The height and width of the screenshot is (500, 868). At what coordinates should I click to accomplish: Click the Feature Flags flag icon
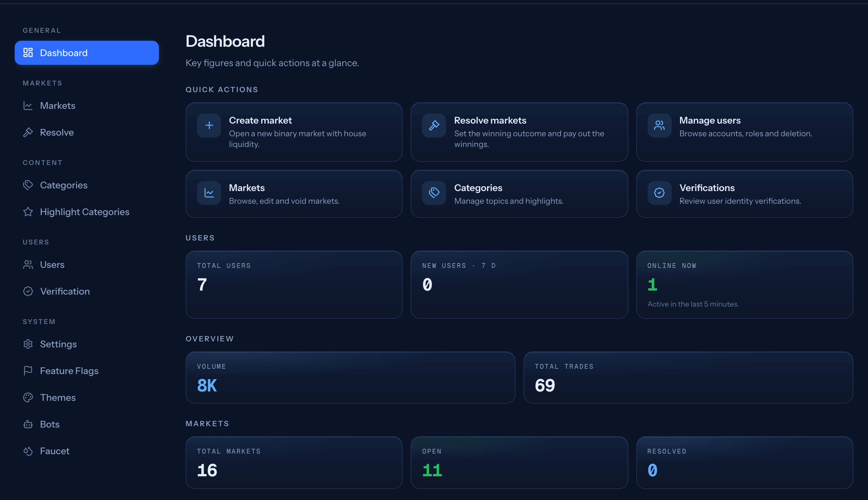(x=28, y=371)
